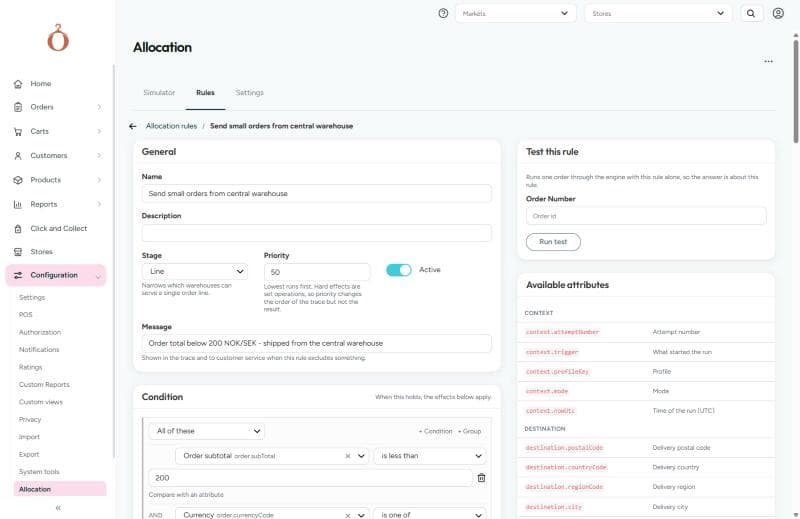Viewport: 800px width, 519px height.
Task: Click the Stores shop icon
Action: pos(18,252)
